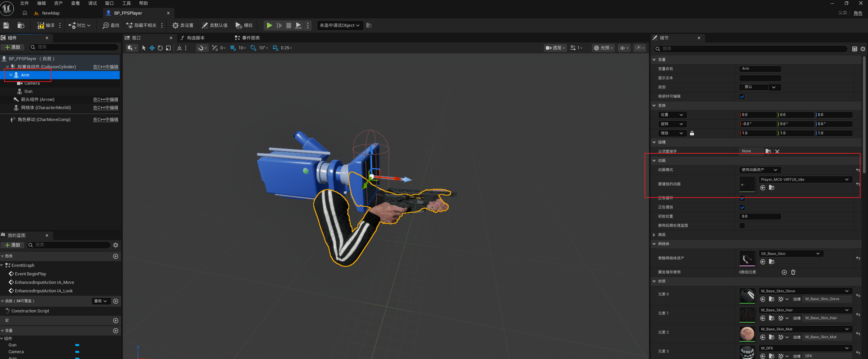
Task: Open the gear settings in My Blueprint panel
Action: click(116, 245)
